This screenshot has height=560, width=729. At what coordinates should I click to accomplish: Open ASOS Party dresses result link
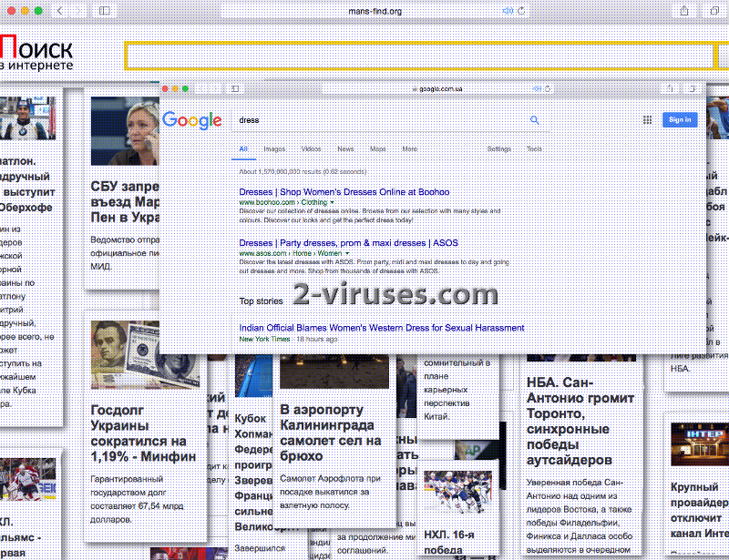click(349, 243)
